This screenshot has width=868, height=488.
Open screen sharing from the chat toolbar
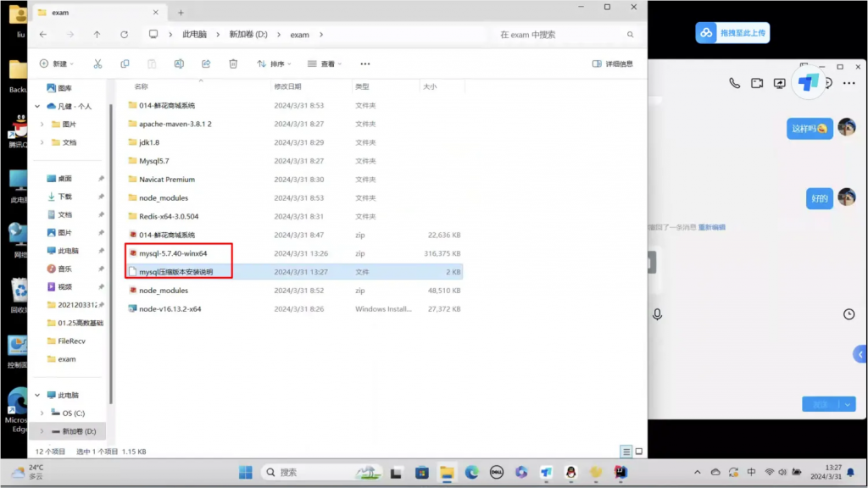[x=780, y=82]
